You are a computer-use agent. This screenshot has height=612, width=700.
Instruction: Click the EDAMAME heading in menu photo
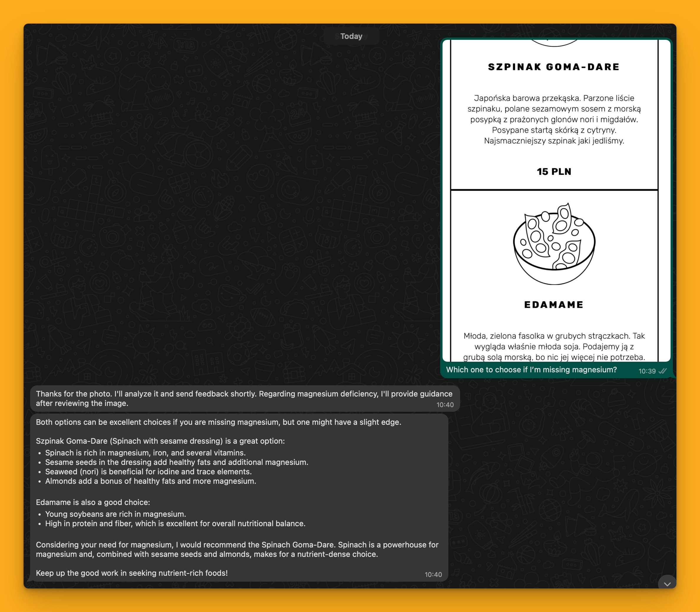pyautogui.click(x=554, y=305)
